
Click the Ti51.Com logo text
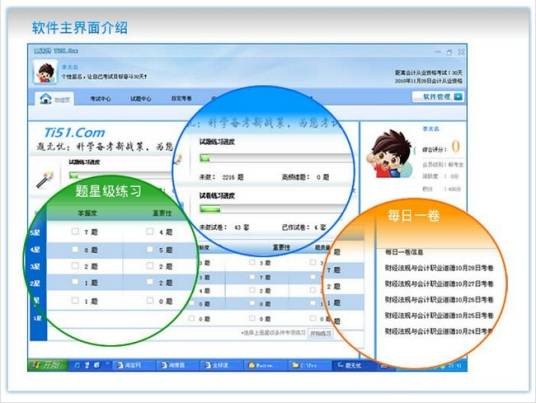[75, 133]
